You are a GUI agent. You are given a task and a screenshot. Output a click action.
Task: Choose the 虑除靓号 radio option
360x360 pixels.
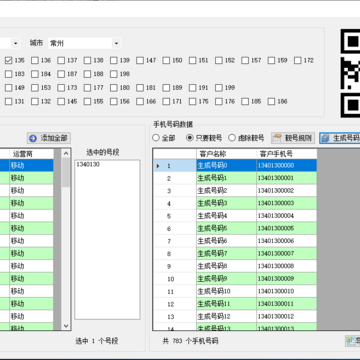(x=232, y=138)
